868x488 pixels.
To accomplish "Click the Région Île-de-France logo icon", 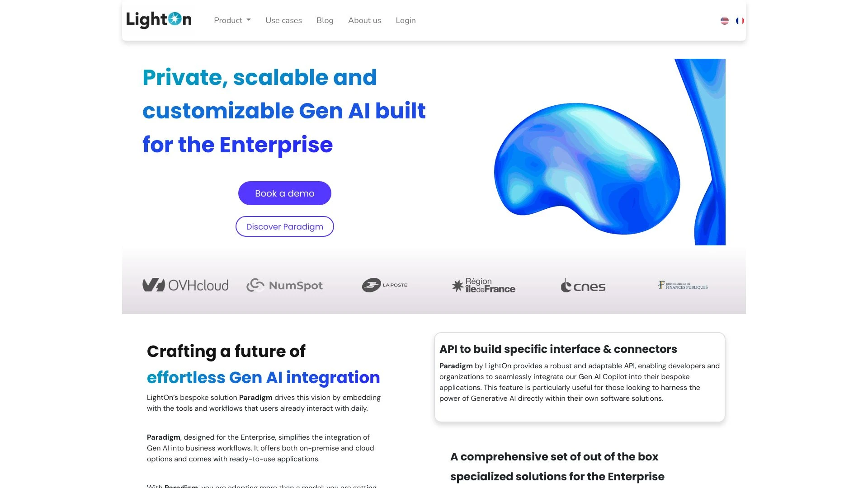I will tap(483, 285).
